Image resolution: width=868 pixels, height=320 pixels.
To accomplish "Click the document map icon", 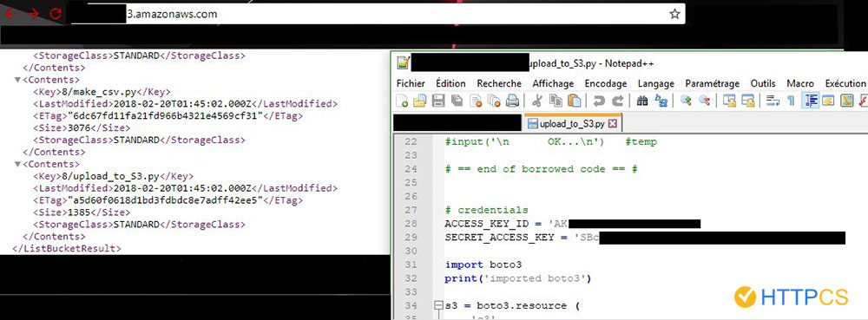I will (847, 101).
